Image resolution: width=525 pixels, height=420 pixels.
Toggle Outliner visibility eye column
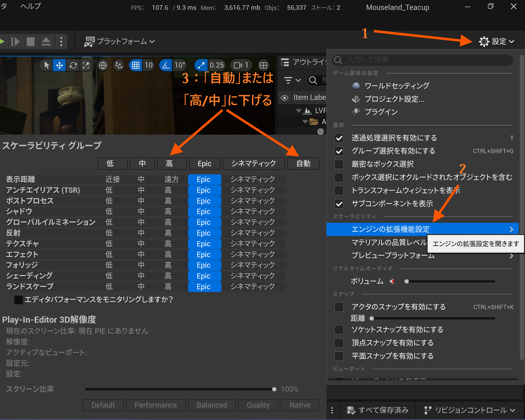coord(284,98)
